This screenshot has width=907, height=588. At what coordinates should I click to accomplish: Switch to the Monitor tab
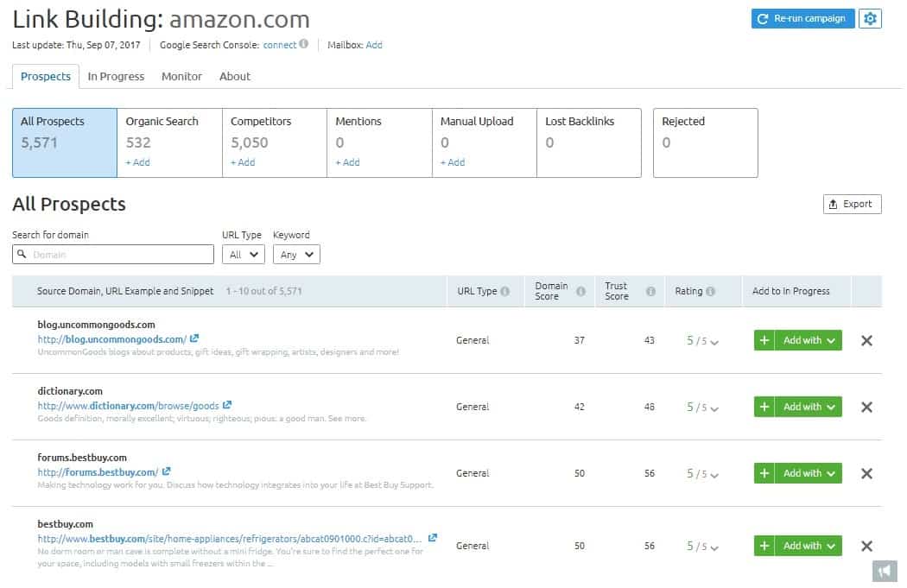point(181,76)
